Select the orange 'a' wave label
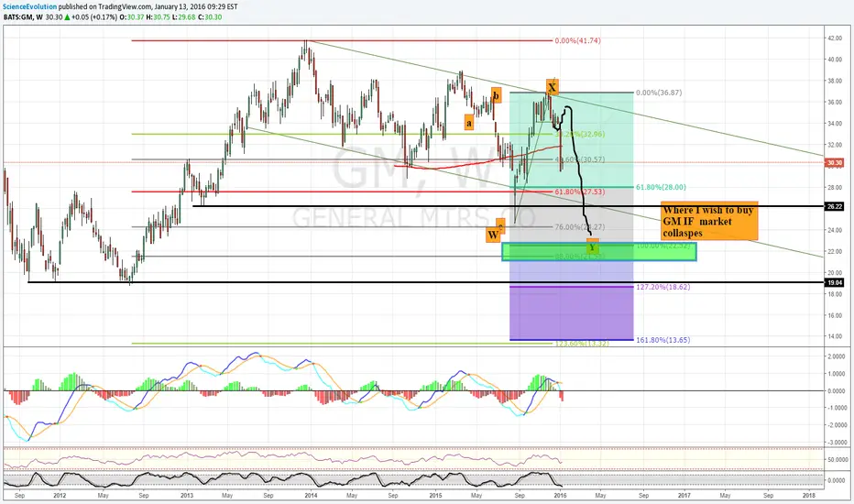The image size is (854, 504). 469,123
